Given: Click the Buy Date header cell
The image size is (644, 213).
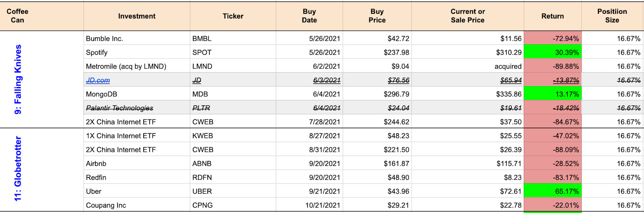Looking at the screenshot, I should [x=309, y=16].
